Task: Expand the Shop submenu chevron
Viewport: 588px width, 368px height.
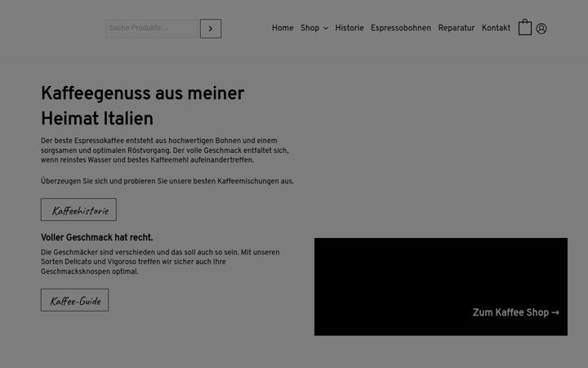Action: tap(326, 28)
